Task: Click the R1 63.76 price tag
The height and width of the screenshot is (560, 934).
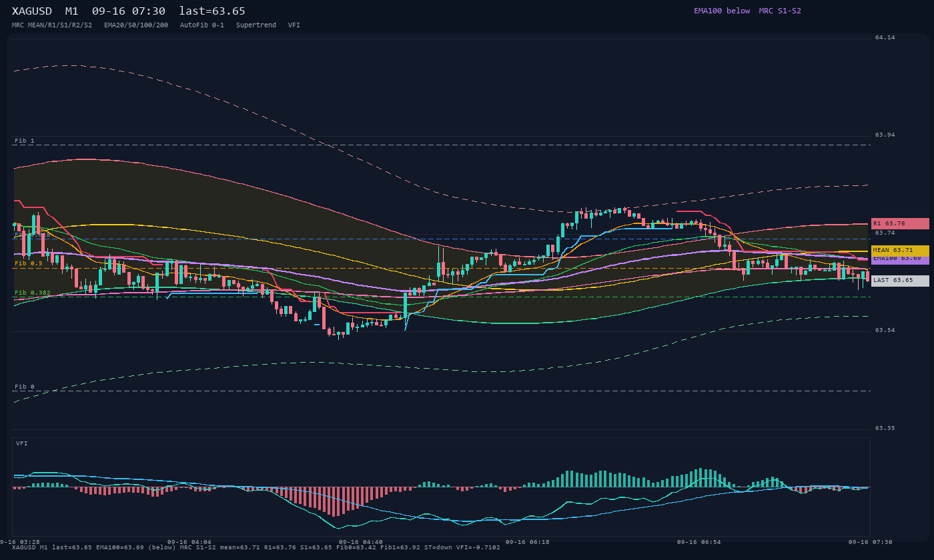Action: point(900,223)
